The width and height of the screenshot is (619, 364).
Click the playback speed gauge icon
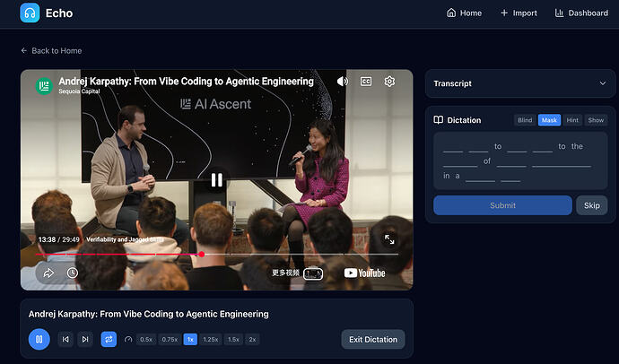(128, 339)
